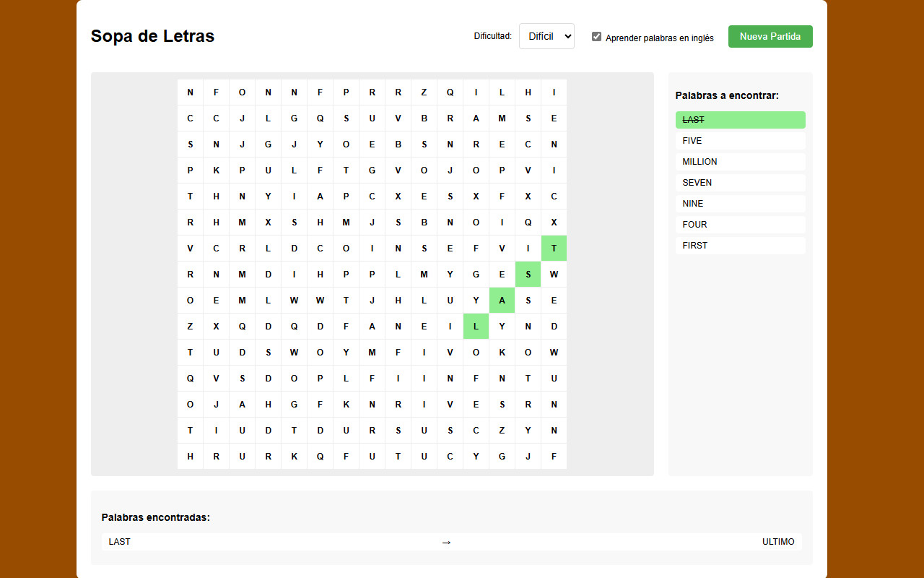Click the top-left N letter cell
This screenshot has height=578, width=924.
click(x=190, y=92)
